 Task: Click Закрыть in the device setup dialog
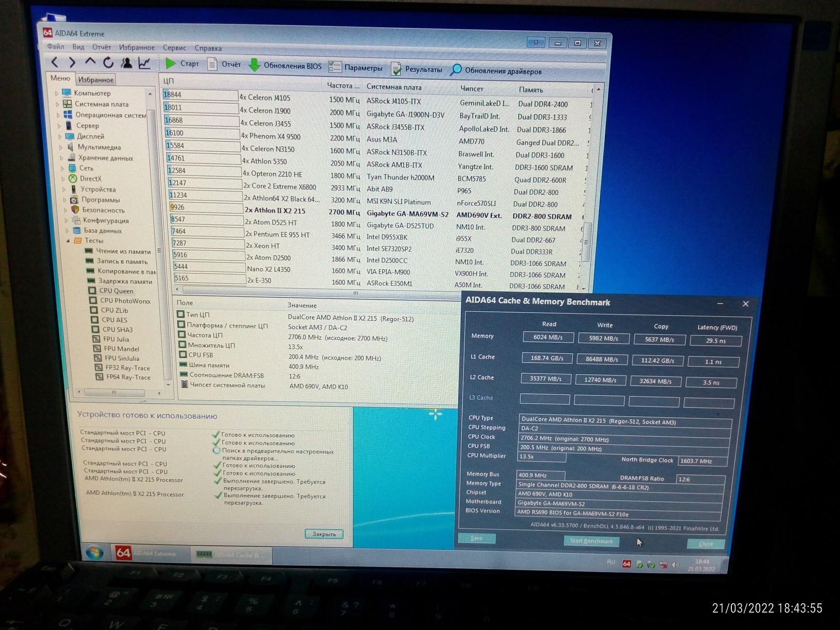(x=324, y=534)
